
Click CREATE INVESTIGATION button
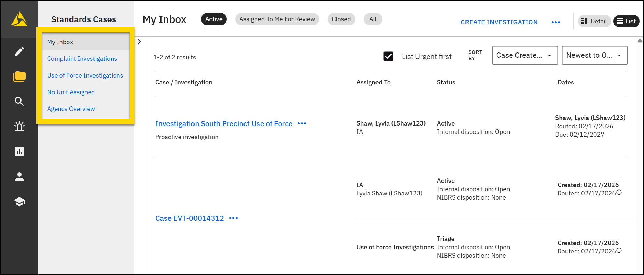click(499, 22)
